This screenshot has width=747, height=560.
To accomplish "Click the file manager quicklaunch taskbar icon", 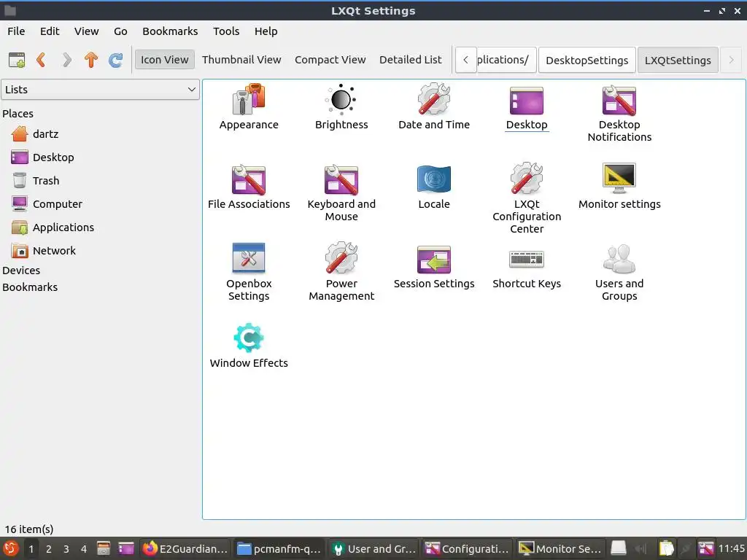I will (104, 549).
